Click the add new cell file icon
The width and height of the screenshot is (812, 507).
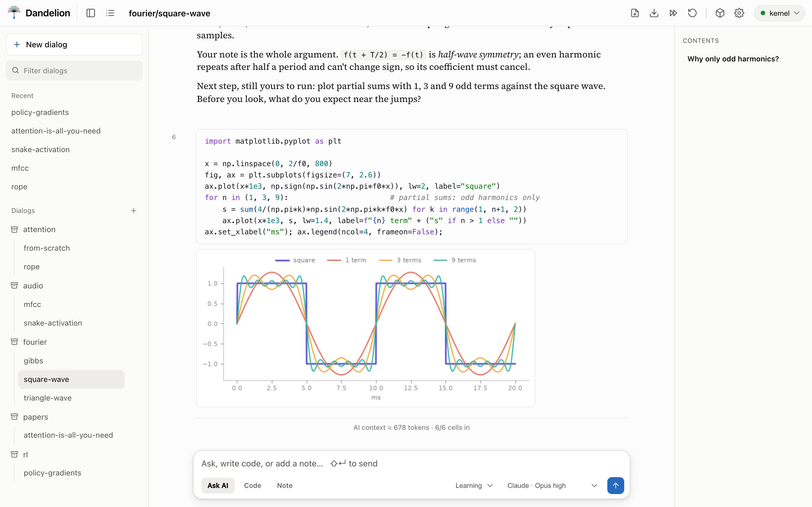634,13
